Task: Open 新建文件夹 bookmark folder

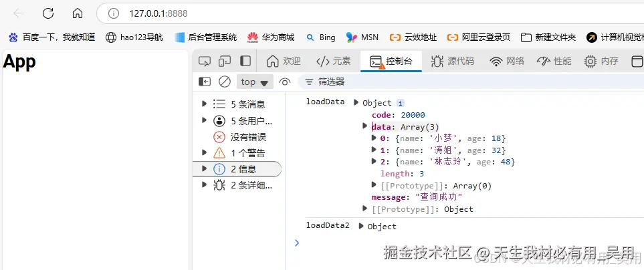Action: click(x=548, y=37)
